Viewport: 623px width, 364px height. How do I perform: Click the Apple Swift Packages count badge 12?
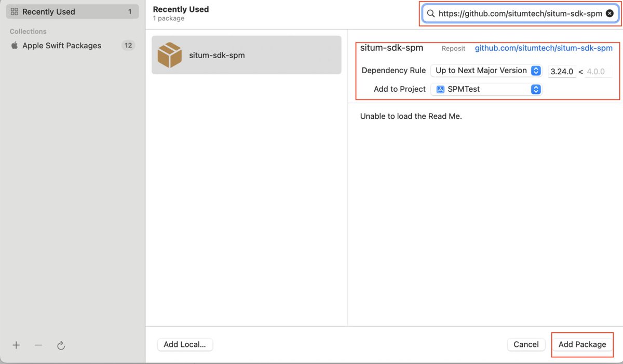[128, 46]
